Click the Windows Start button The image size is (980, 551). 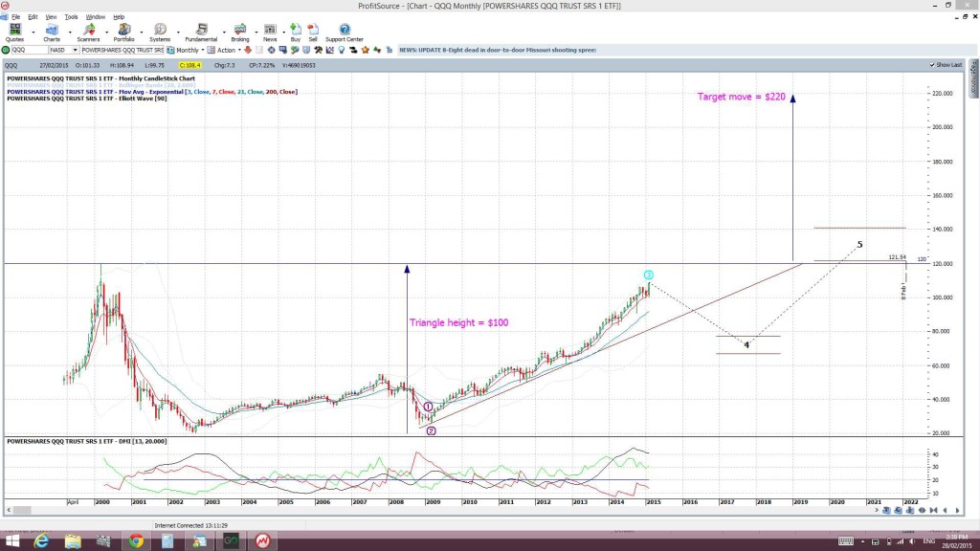point(11,541)
